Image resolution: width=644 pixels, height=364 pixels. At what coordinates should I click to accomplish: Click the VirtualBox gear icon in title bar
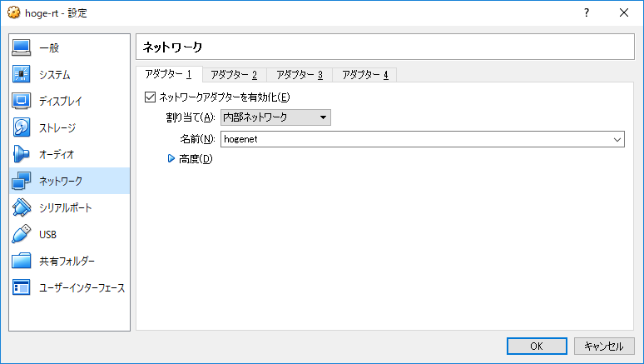(13, 12)
